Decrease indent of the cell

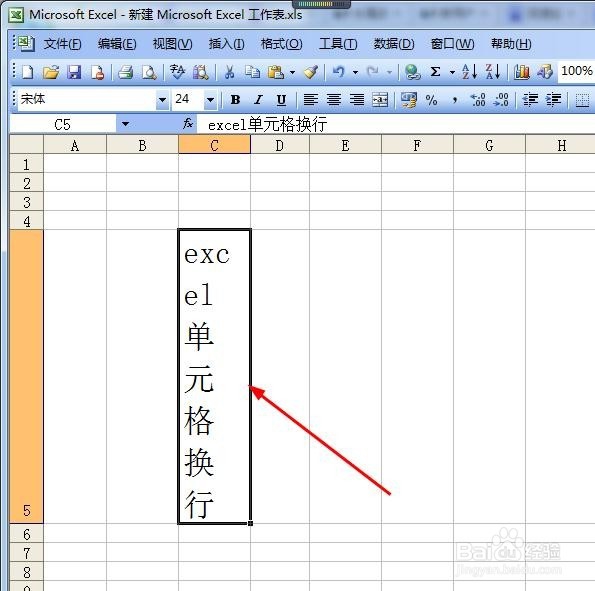pyautogui.click(x=530, y=100)
